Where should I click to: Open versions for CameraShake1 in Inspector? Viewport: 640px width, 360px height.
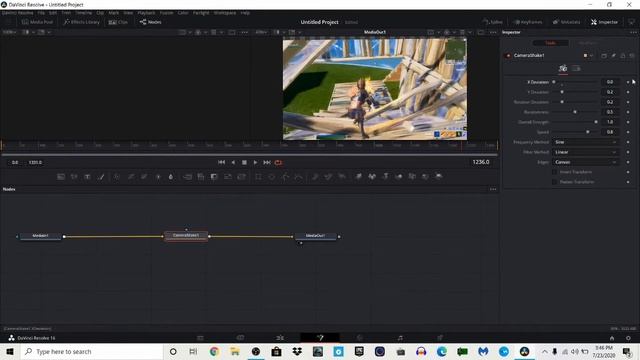point(604,56)
